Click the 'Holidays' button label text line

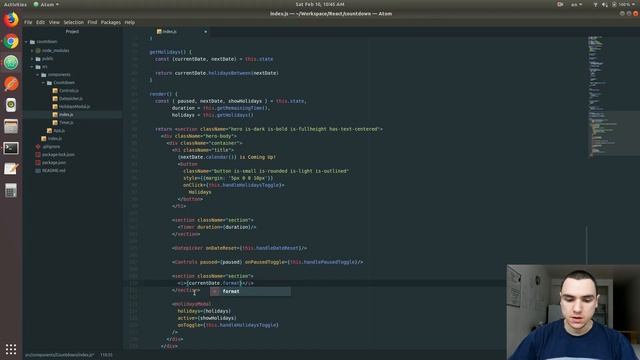click(x=200, y=192)
